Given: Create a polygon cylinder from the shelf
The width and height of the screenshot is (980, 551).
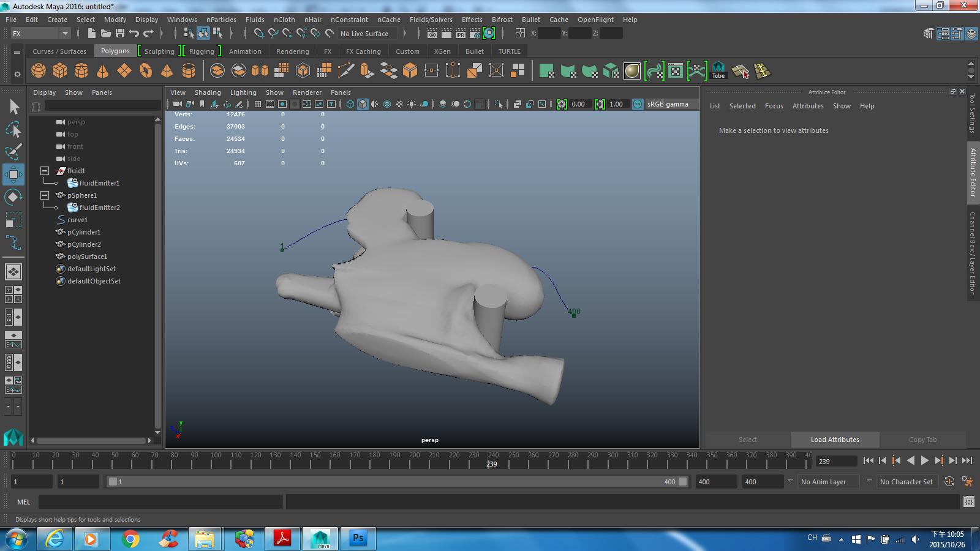Looking at the screenshot, I should (81, 70).
